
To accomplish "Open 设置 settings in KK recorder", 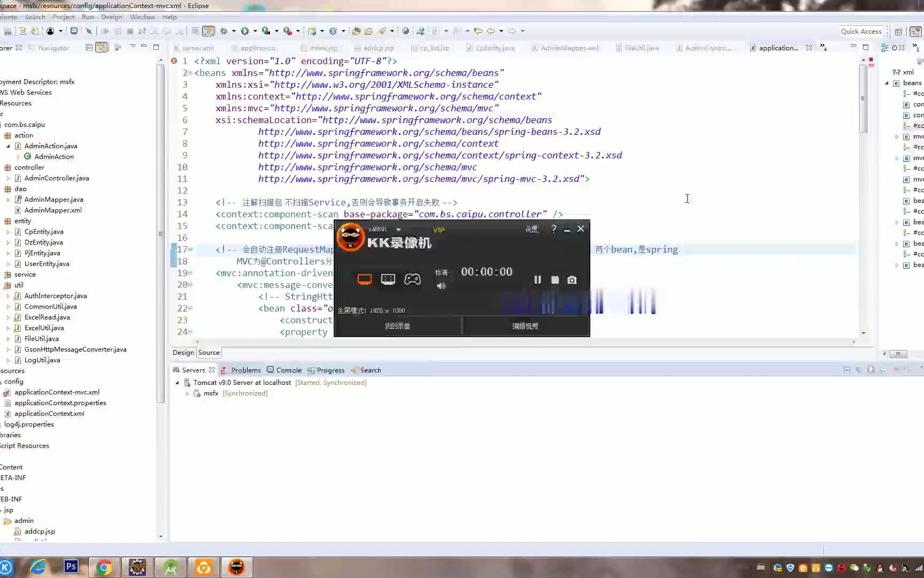I will [532, 229].
